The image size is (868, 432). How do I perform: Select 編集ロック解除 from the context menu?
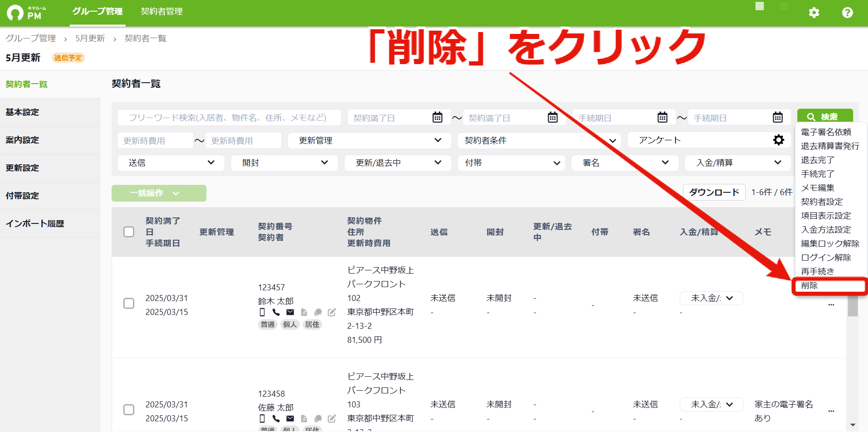click(830, 244)
